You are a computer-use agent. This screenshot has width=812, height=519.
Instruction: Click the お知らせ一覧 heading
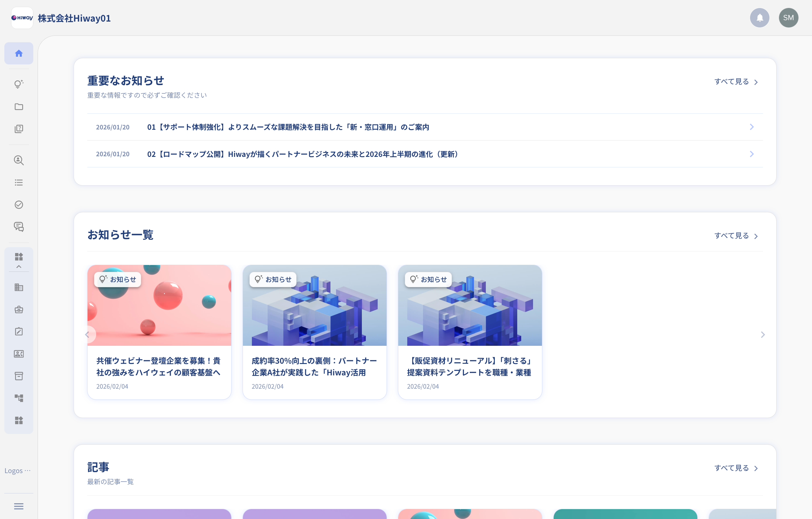[121, 235]
